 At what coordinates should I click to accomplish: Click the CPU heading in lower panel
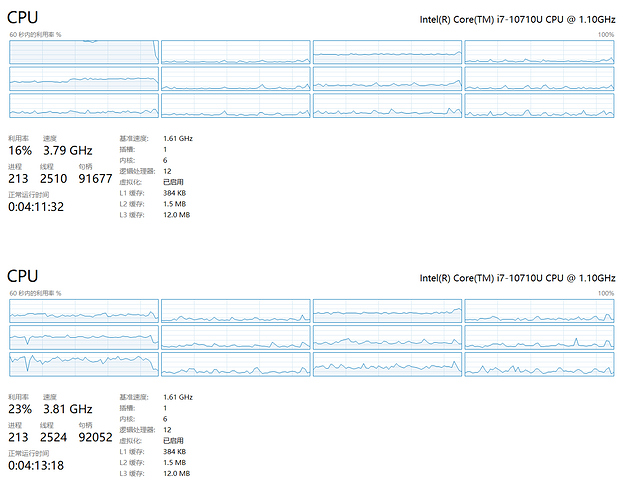click(x=23, y=276)
